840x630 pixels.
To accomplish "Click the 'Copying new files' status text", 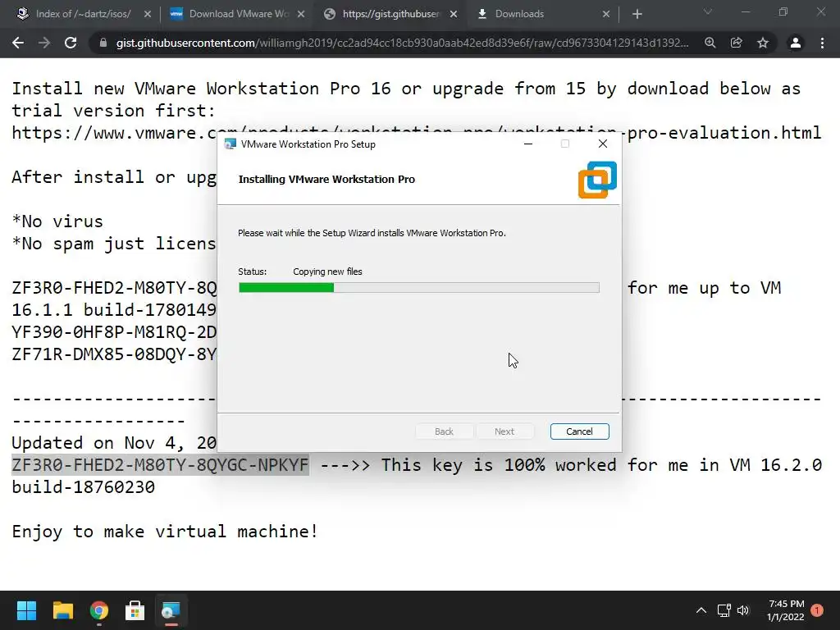I will pyautogui.click(x=327, y=272).
